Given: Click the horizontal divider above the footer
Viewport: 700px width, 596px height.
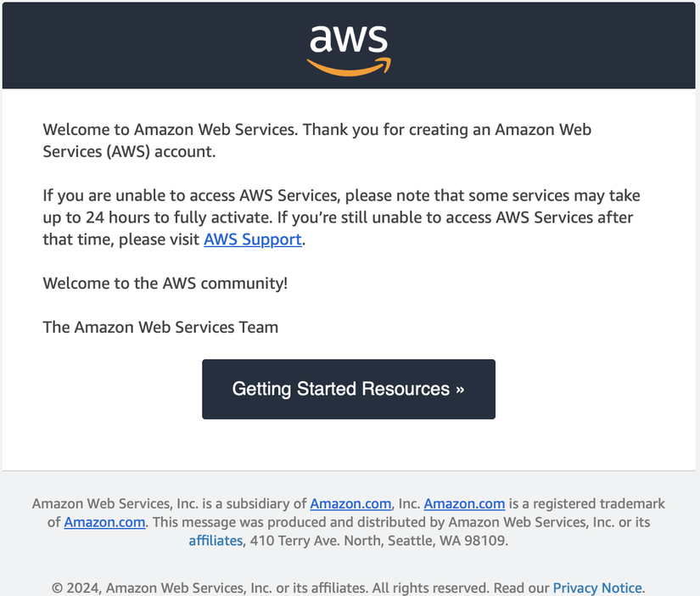Looking at the screenshot, I should [349, 470].
